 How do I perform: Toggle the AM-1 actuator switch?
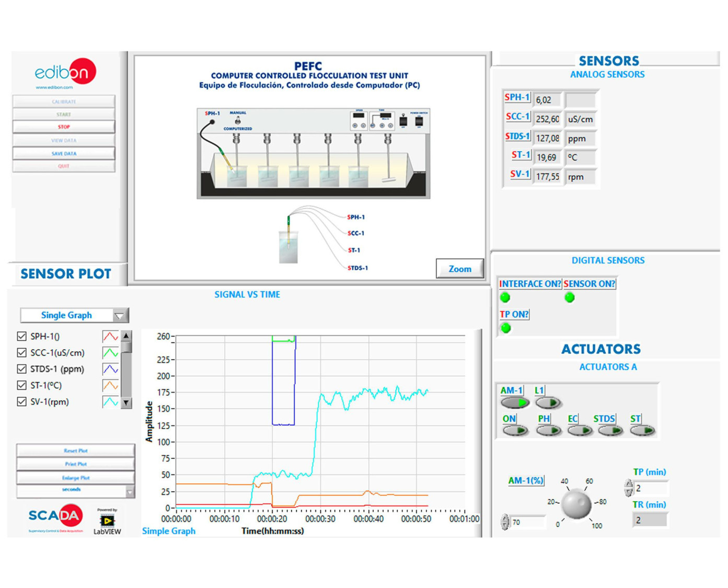515,402
